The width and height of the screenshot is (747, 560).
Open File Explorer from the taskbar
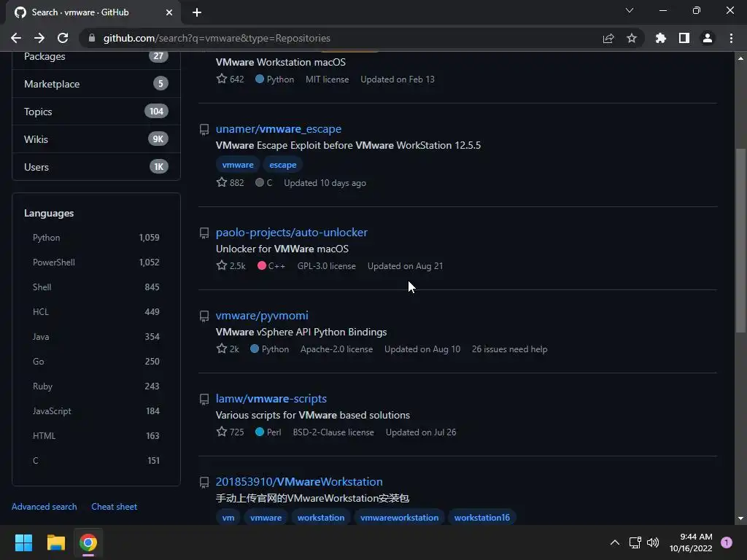55,542
